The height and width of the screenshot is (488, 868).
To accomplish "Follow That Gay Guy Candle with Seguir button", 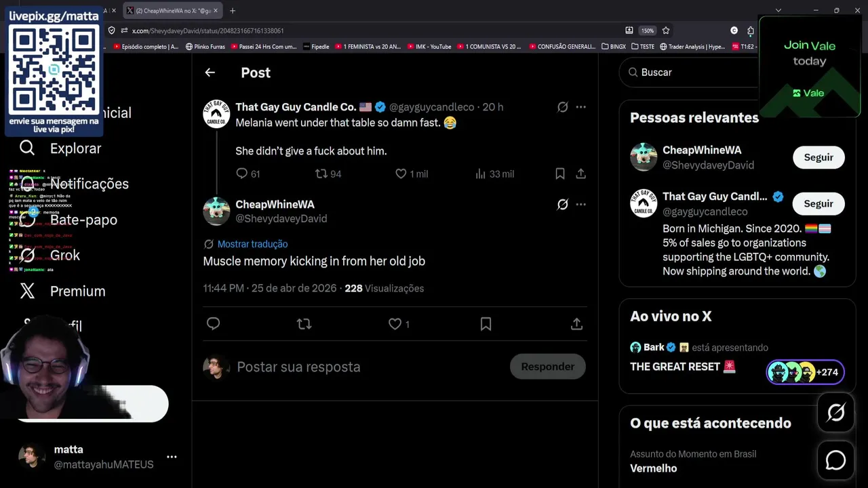I will coord(818,203).
